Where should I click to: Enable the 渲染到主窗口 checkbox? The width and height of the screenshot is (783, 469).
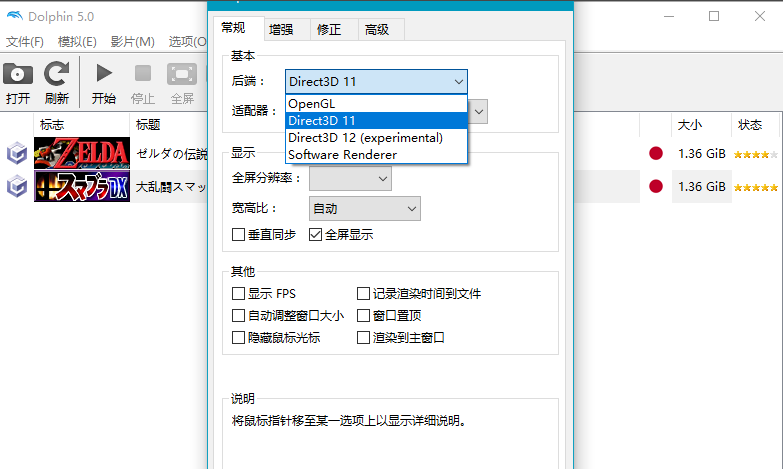363,338
